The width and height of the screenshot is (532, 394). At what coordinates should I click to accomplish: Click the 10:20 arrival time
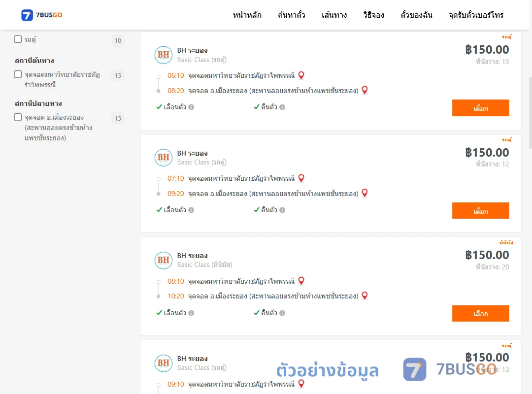click(x=176, y=296)
